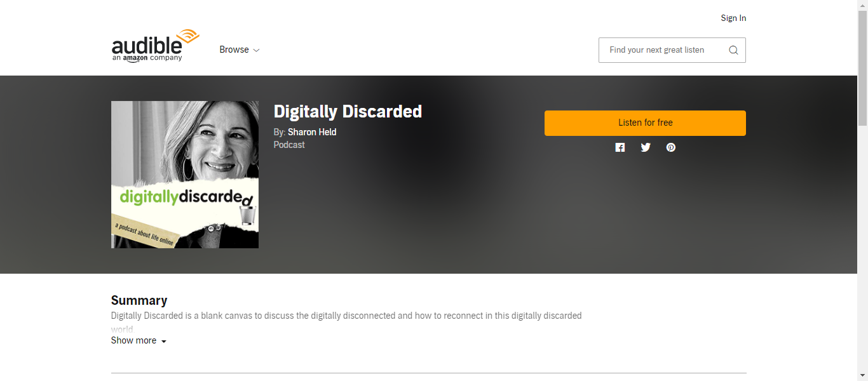Screen dimensions: 868x381
Task: Click the search magnifier icon
Action: [733, 50]
